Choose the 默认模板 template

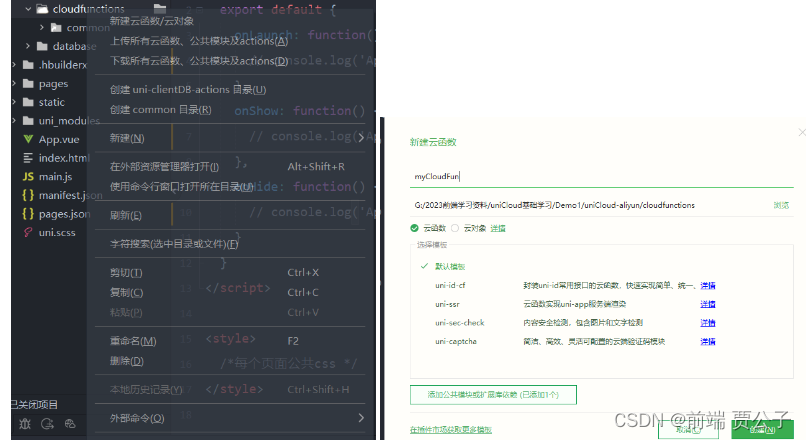click(450, 266)
